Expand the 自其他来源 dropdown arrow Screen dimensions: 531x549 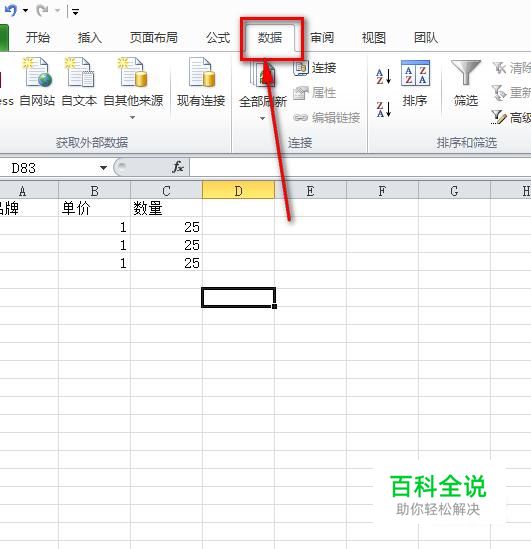coord(132,118)
